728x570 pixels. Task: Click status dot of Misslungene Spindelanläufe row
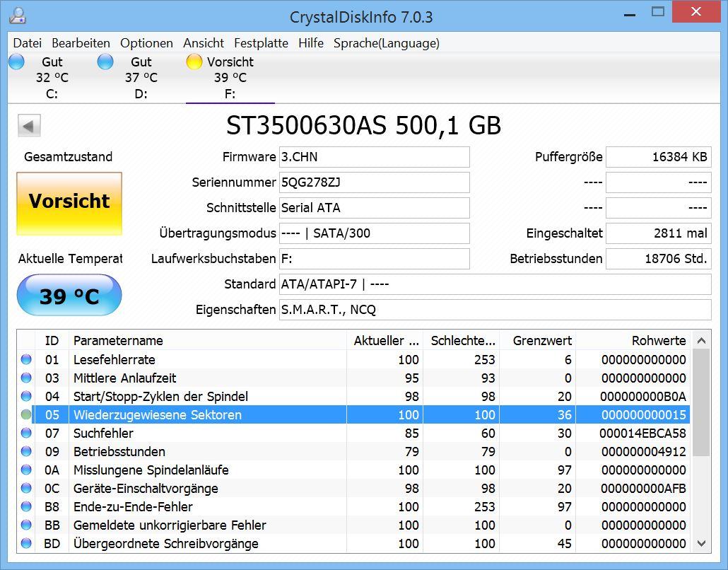[x=26, y=470]
